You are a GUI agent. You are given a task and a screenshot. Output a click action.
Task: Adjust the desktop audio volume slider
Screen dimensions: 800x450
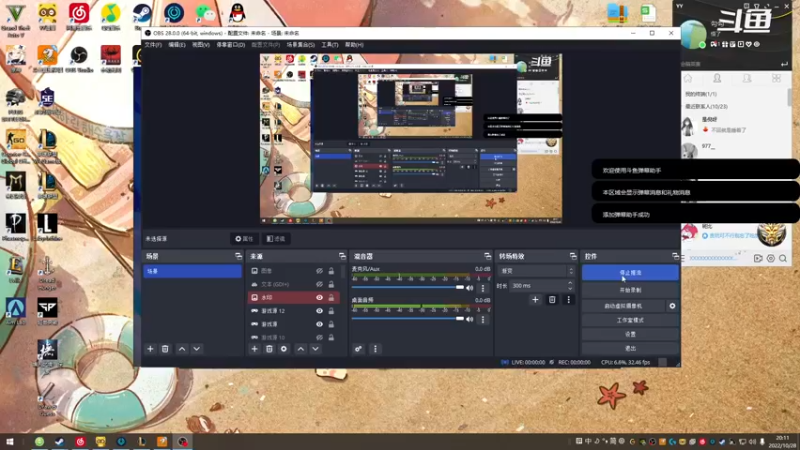408,319
